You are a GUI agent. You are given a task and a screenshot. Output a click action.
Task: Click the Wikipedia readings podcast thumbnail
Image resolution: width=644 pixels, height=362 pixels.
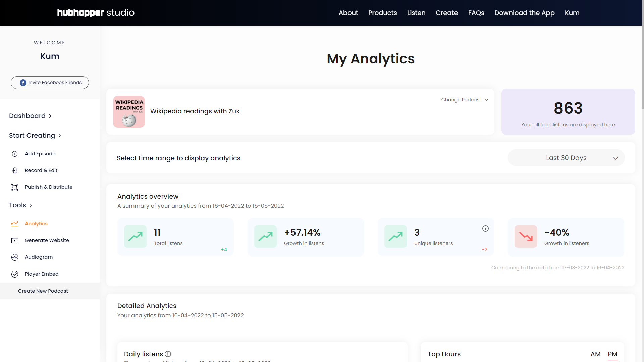click(x=129, y=112)
